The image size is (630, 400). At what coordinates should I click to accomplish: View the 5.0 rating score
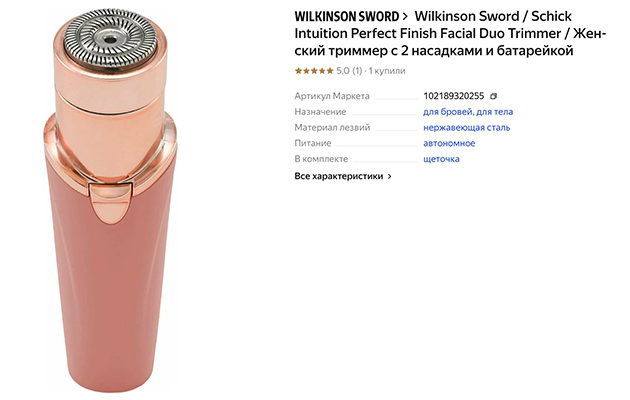(343, 71)
